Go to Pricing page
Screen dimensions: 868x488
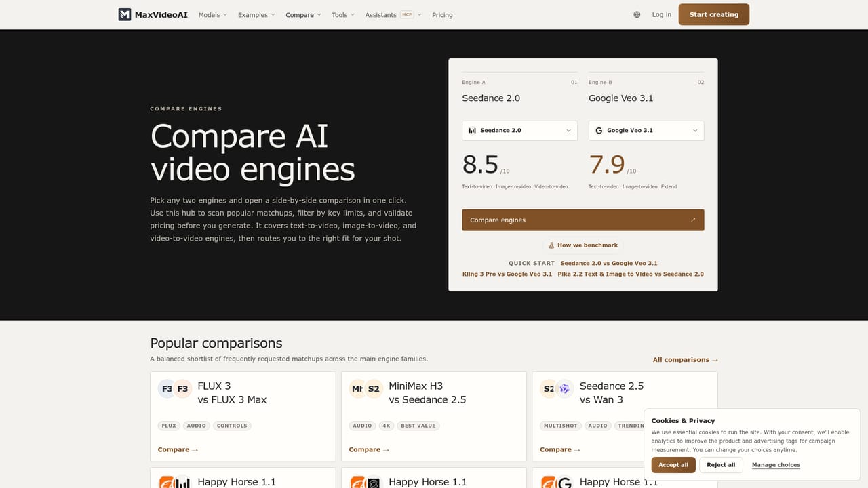[442, 14]
